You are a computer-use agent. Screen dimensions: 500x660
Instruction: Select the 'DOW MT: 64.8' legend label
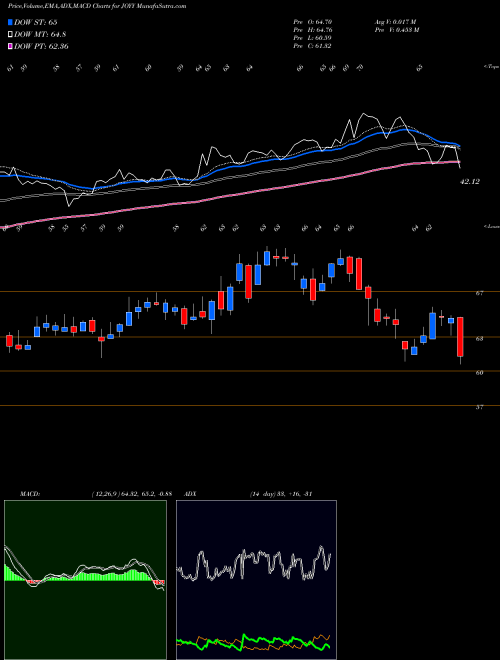[x=40, y=35]
